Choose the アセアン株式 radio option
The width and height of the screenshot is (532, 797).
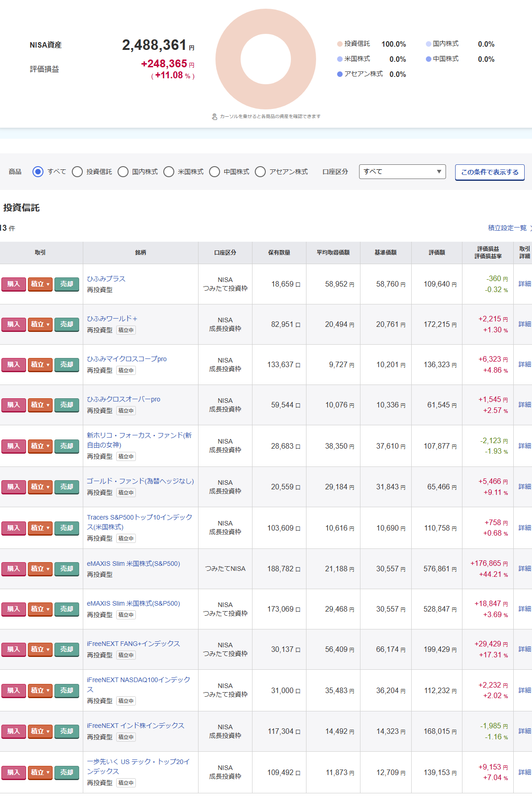(x=260, y=172)
